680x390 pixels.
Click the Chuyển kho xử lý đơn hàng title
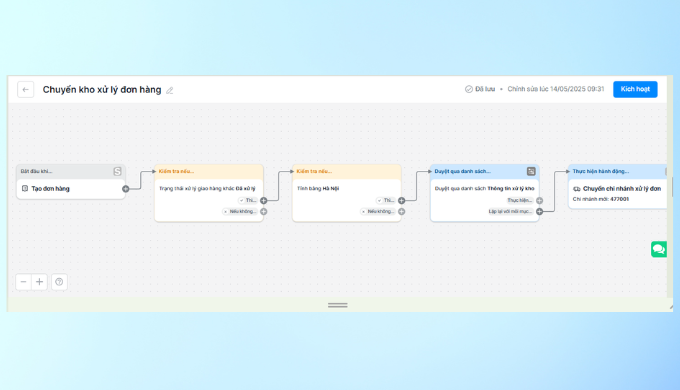tap(102, 90)
